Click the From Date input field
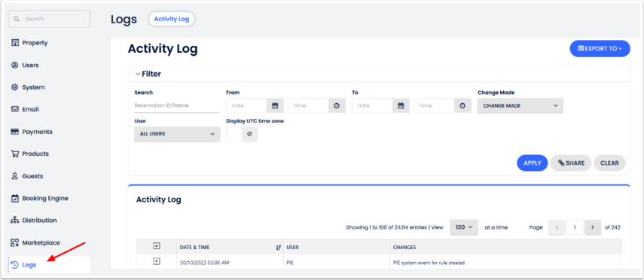Viewport: 644px width, 280px height. coord(246,105)
